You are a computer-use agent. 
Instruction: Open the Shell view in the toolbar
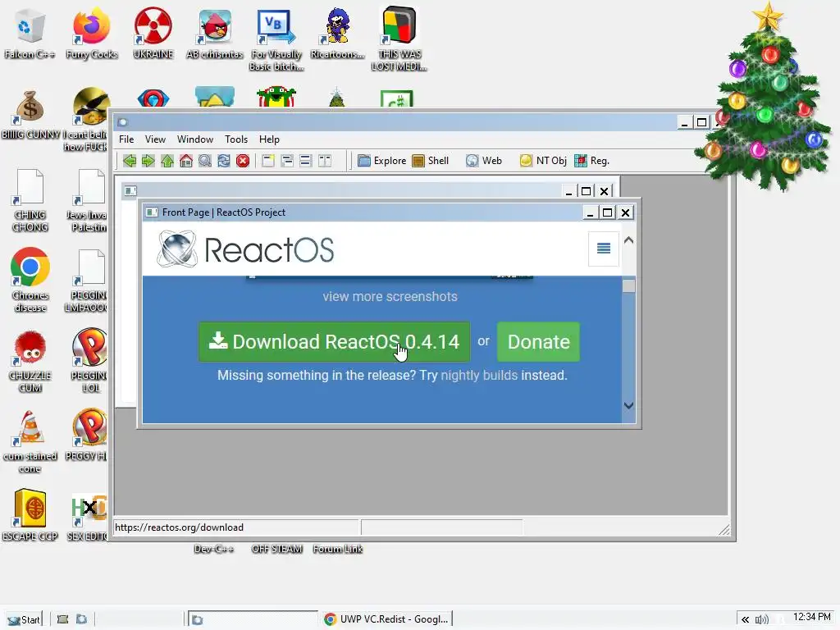pos(430,161)
